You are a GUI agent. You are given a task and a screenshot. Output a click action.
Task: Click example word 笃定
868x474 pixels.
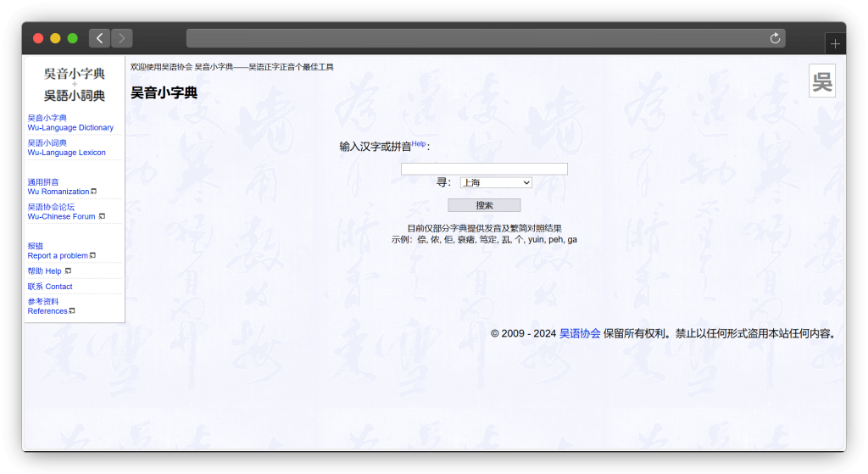(x=487, y=240)
